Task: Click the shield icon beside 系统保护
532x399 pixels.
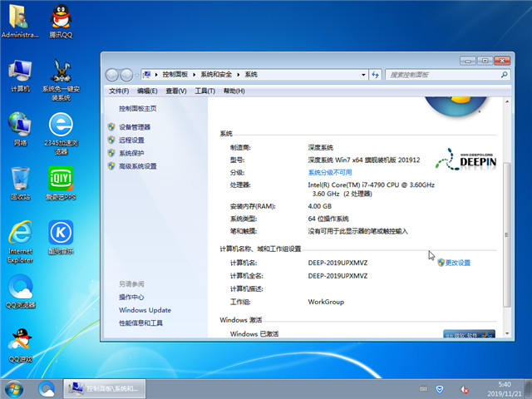Action: (x=111, y=153)
